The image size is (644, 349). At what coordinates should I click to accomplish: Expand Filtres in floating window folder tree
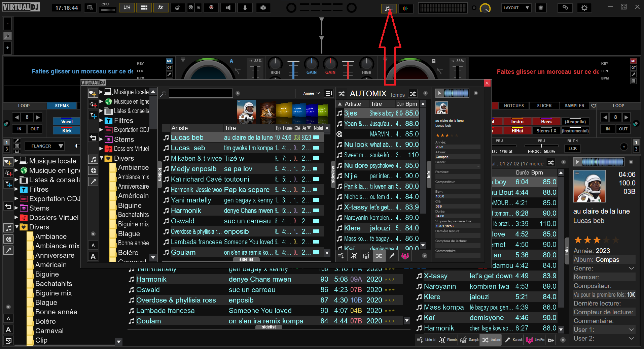pyautogui.click(x=101, y=120)
